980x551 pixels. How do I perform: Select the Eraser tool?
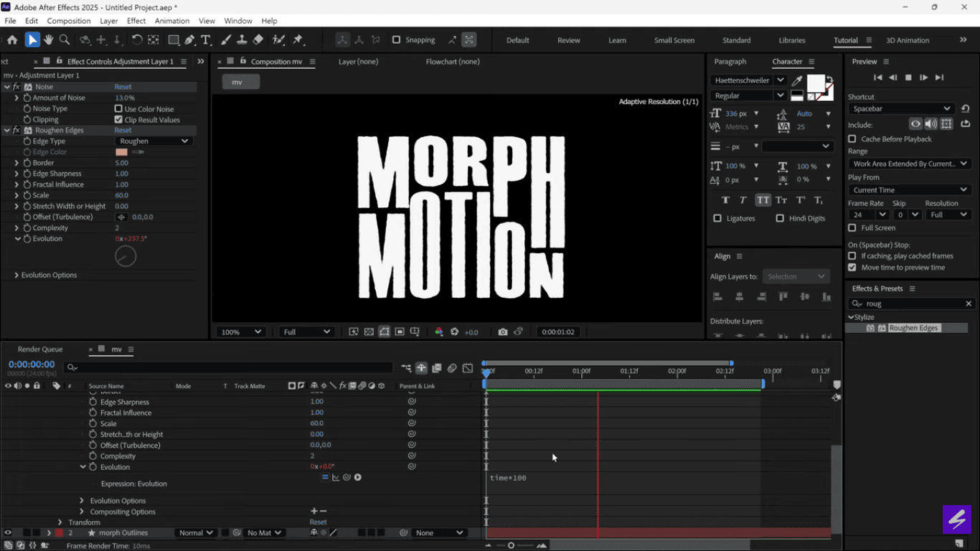pos(258,40)
